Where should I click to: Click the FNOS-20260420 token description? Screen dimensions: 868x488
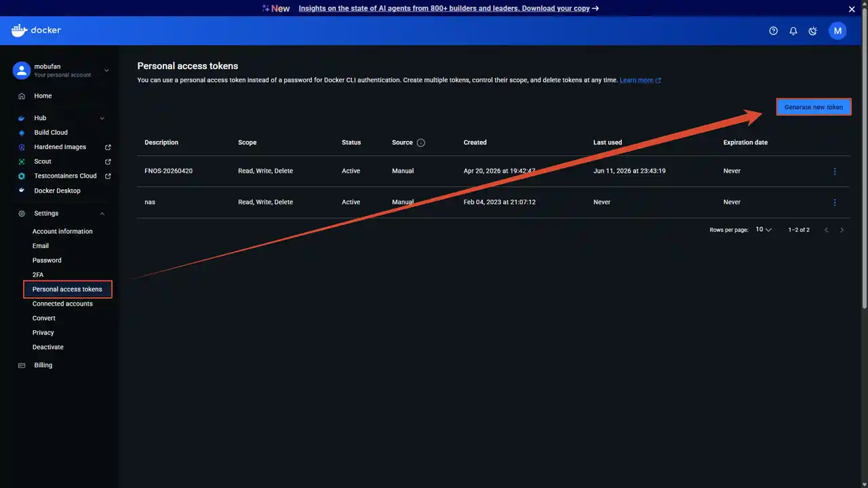click(168, 171)
